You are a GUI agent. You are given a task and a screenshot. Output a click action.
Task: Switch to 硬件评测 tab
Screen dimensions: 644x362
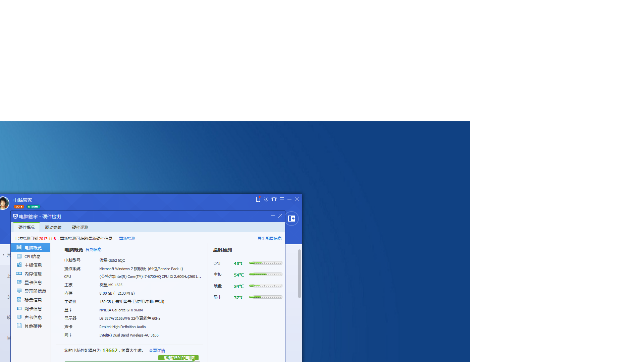(80, 227)
